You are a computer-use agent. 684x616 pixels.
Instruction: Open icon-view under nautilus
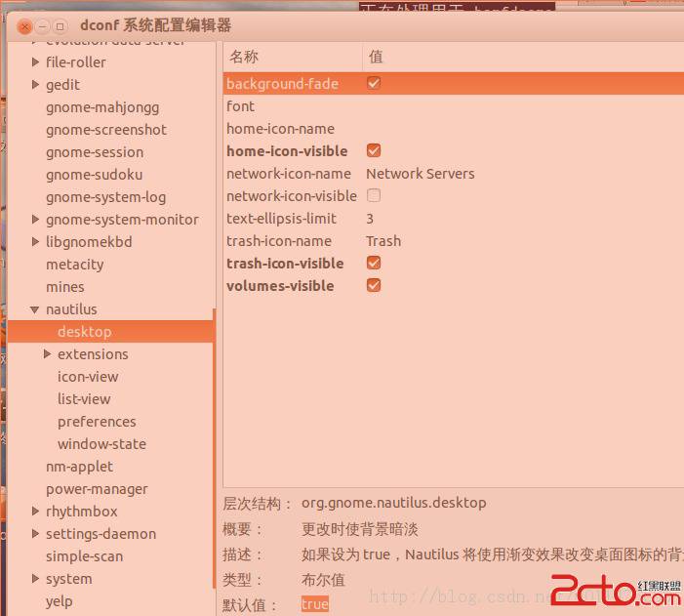(88, 377)
